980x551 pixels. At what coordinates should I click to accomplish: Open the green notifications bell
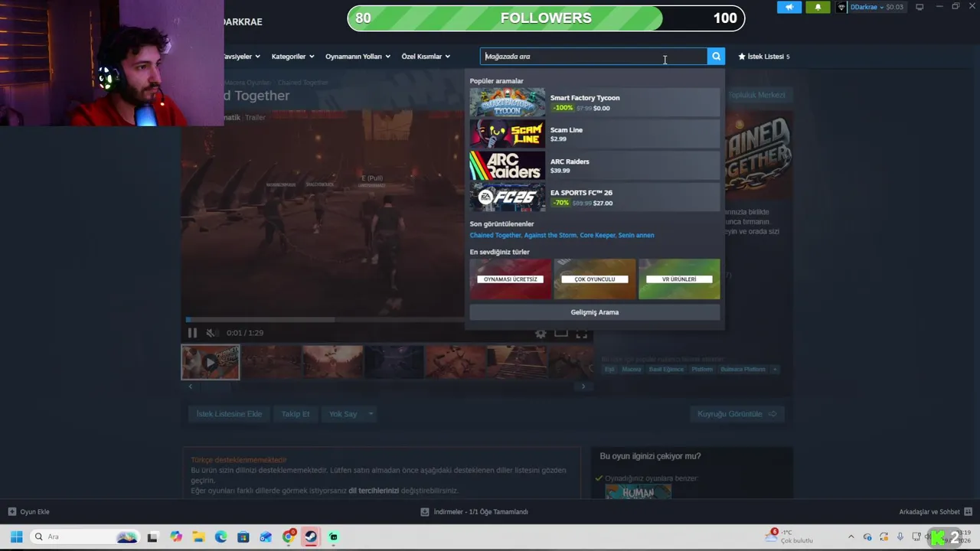click(x=818, y=7)
